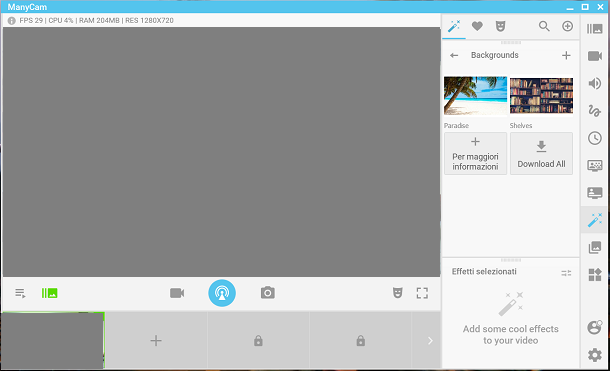Click the second locked preset slot

coord(361,341)
